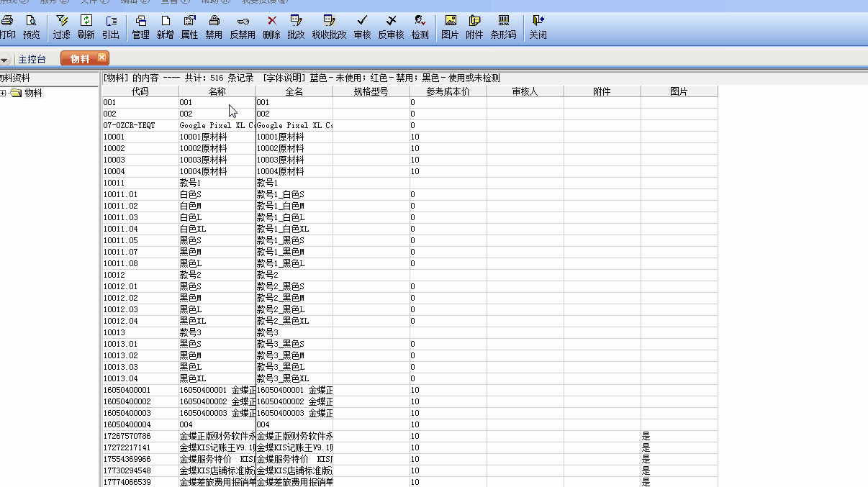The image size is (868, 487).
Task: Approve record with 审核 checkmark
Action: coord(362,27)
